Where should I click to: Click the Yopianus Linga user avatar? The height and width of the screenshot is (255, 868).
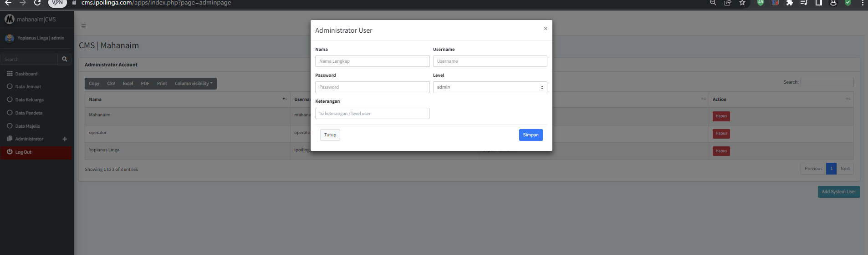click(10, 38)
